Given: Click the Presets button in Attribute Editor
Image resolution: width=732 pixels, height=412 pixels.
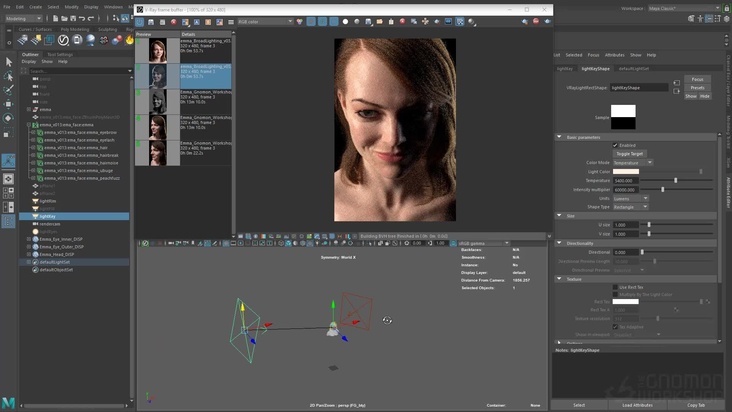Looking at the screenshot, I should click(x=697, y=88).
